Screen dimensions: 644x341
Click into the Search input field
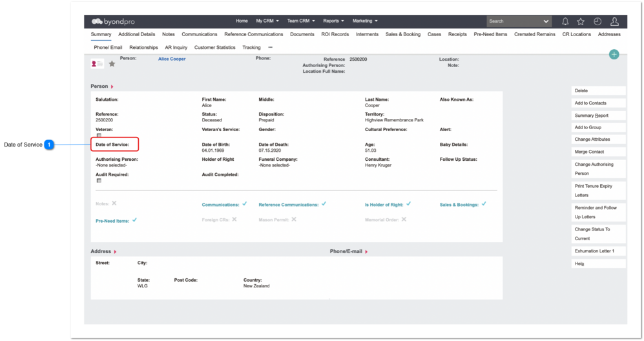(514, 21)
